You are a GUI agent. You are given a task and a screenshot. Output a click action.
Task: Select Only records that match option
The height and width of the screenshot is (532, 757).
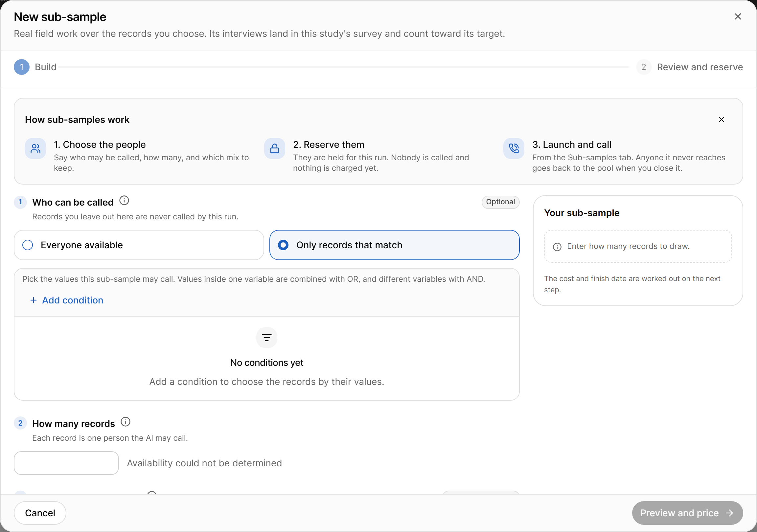pos(394,245)
